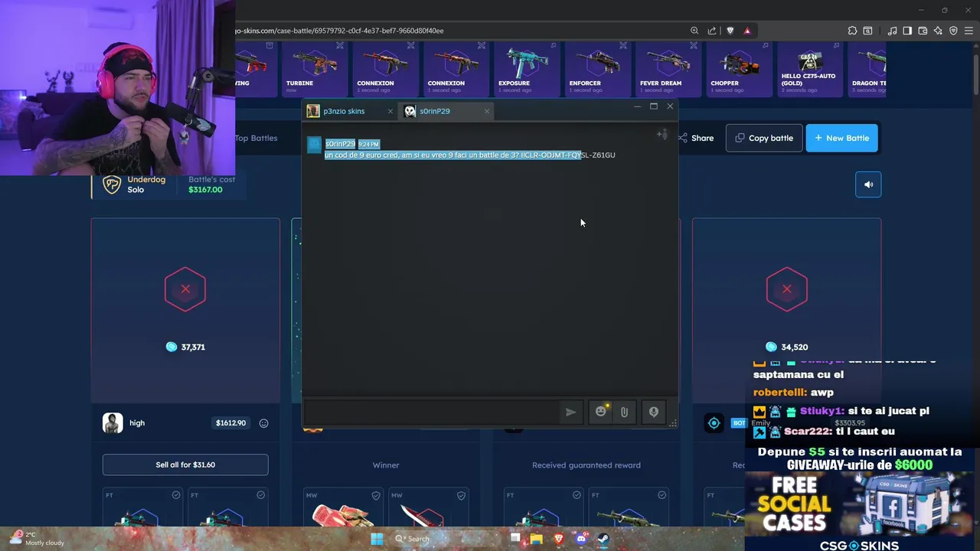The height and width of the screenshot is (551, 980).
Task: Open File Explorer from the taskbar
Action: 537,539
